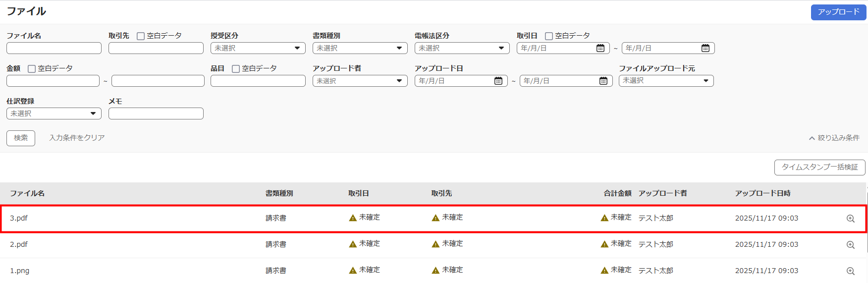The width and height of the screenshot is (868, 283).
Task: Click warning icon in 3.pdf 取引日 column
Action: [x=353, y=218]
